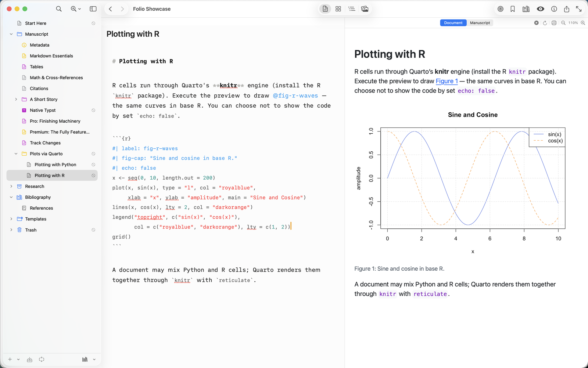Click the @fig-r-waves cross-reference in editor
Image resolution: width=588 pixels, height=368 pixels.
click(295, 95)
